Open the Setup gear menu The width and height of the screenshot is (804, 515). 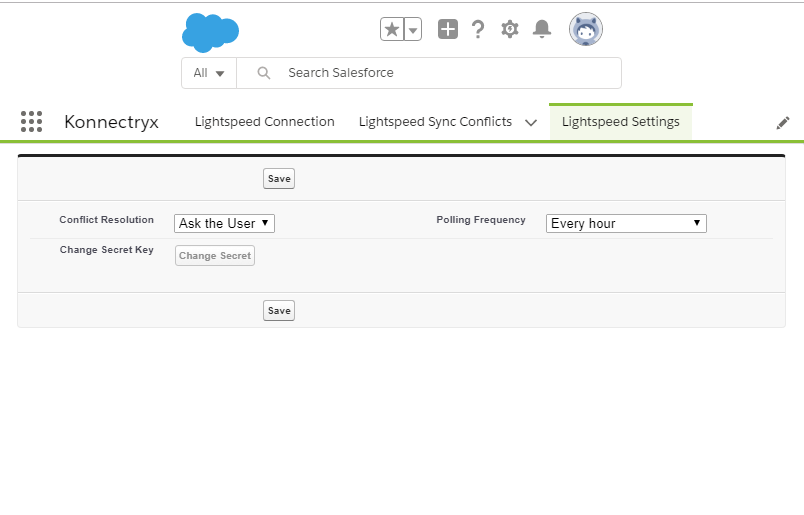[x=510, y=29]
